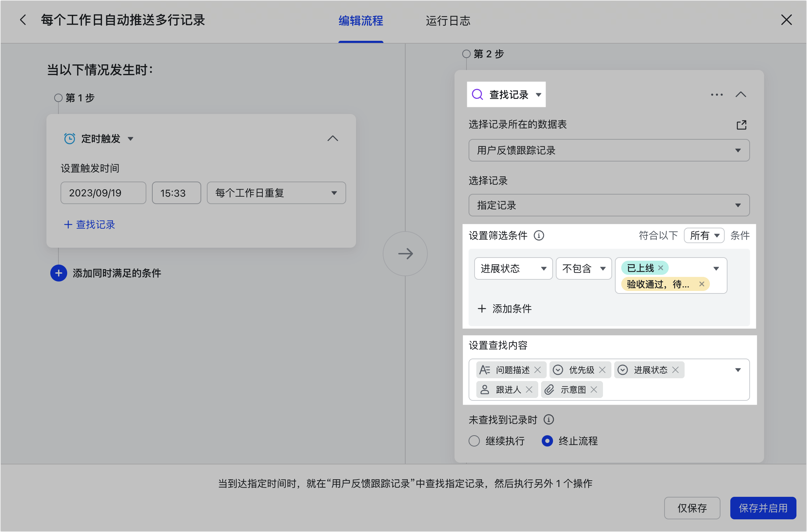Click + 添加条件 button

point(504,309)
